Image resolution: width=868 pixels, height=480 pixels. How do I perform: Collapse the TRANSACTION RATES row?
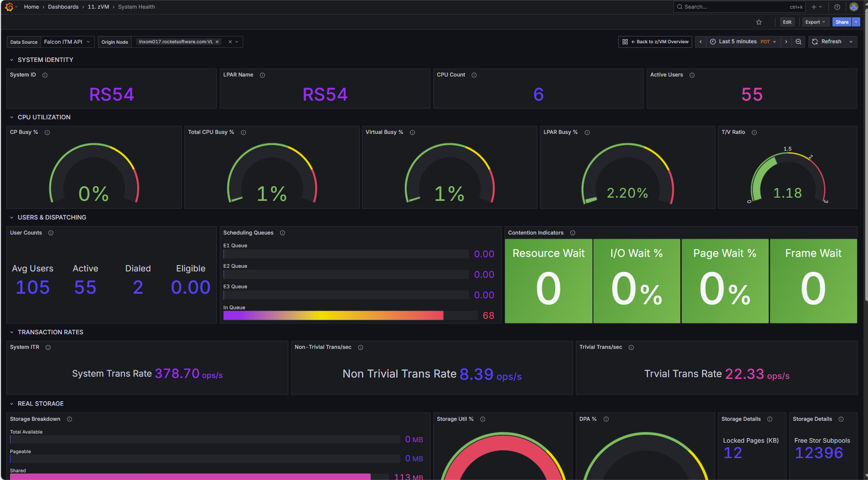point(12,332)
